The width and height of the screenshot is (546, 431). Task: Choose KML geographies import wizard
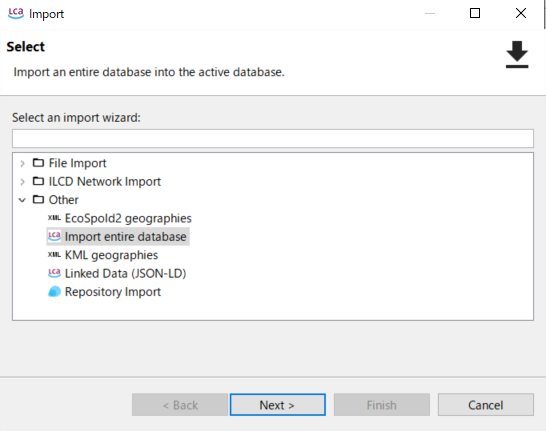tap(111, 255)
